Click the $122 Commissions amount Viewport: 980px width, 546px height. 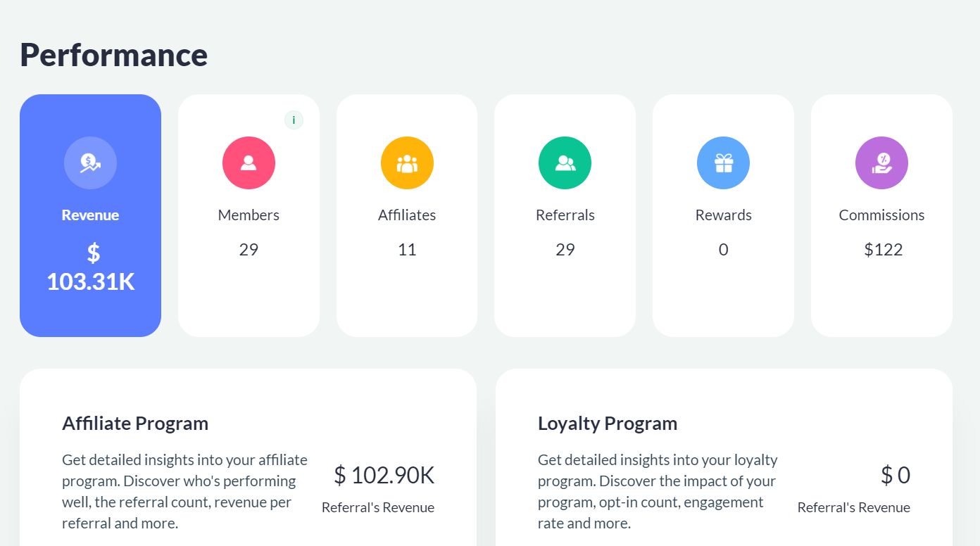883,250
